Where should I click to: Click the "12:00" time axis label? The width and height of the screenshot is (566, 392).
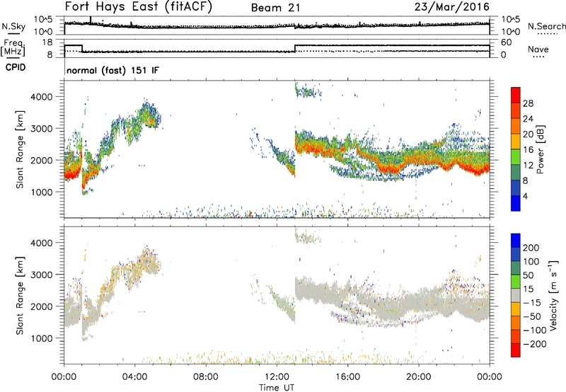tap(277, 377)
